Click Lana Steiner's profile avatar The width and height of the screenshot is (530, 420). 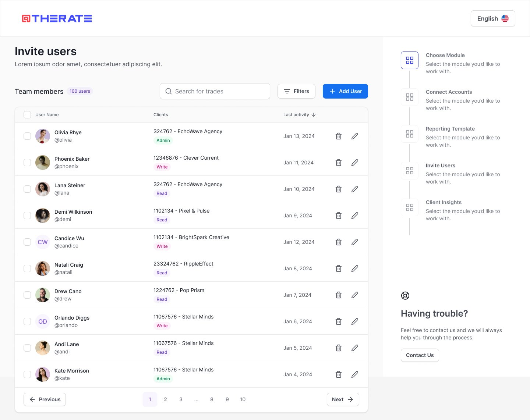pyautogui.click(x=43, y=189)
